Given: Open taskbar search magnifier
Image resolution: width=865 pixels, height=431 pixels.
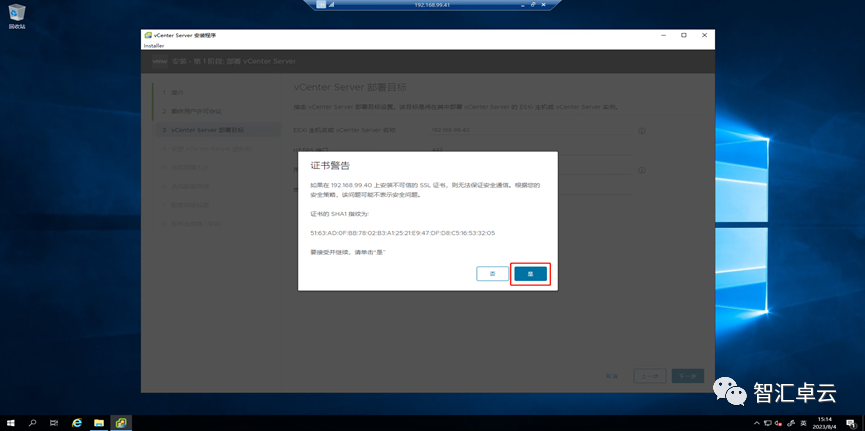Looking at the screenshot, I should pos(33,423).
